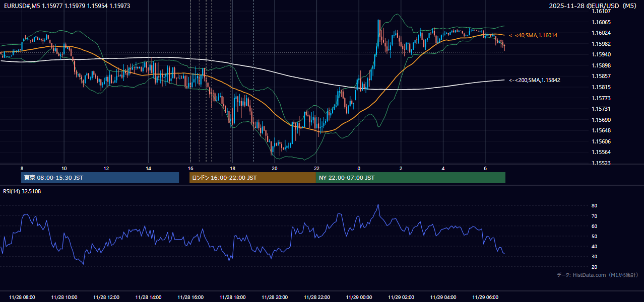The image size is (644, 302).
Task: Click price level 1.15523 on axis
Action: click(601, 163)
